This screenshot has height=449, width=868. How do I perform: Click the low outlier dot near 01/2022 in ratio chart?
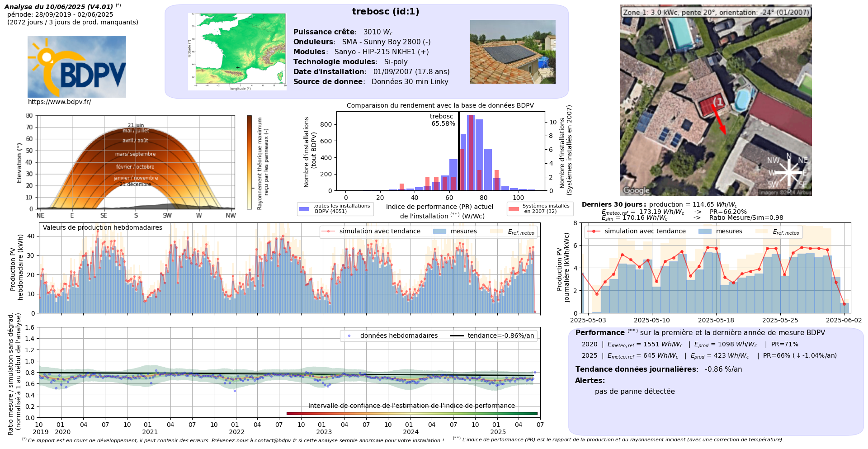point(235,391)
